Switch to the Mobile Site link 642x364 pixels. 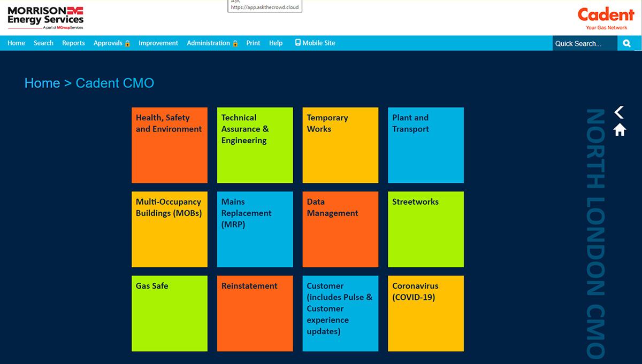pos(319,43)
